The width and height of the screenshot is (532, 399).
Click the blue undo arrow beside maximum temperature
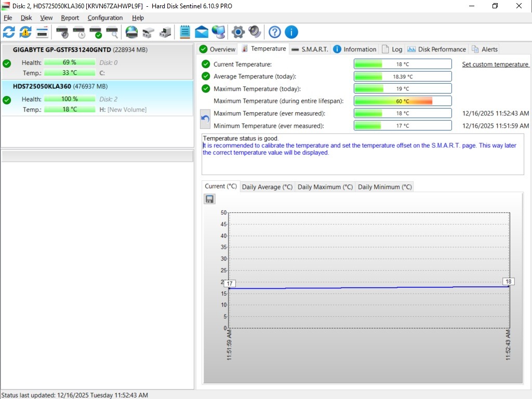pos(205,119)
